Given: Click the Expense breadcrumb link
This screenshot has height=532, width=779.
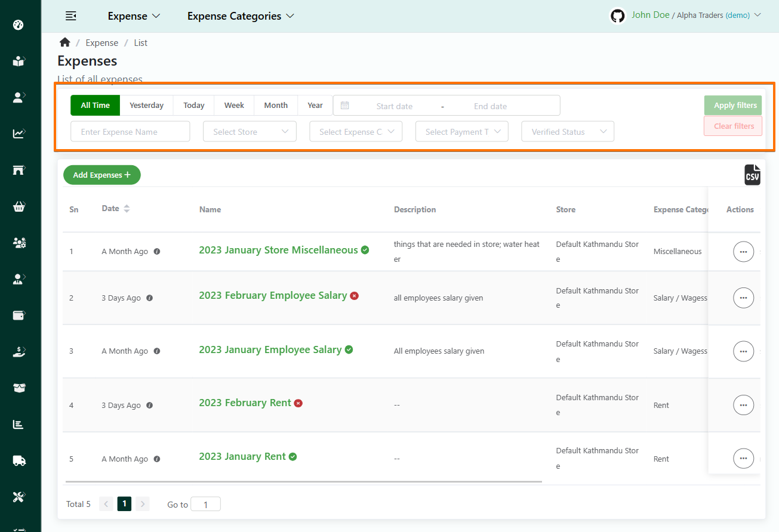Looking at the screenshot, I should click(102, 43).
